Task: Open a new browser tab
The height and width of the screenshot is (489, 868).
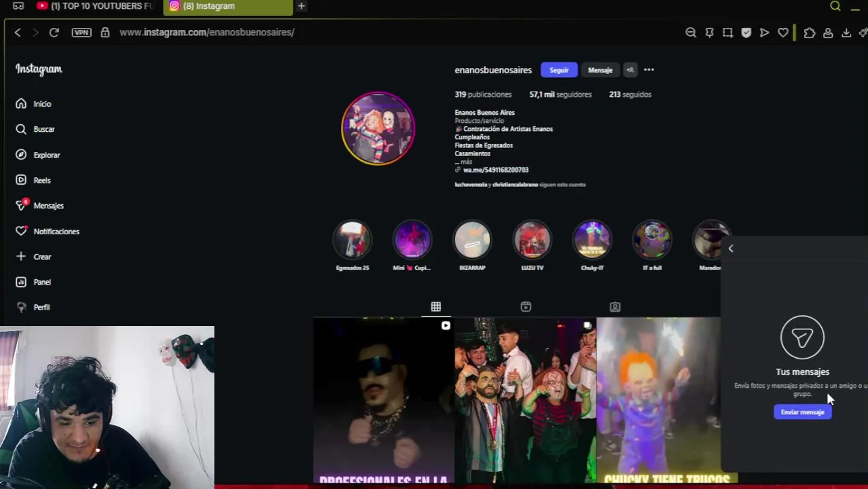Action: pos(301,6)
